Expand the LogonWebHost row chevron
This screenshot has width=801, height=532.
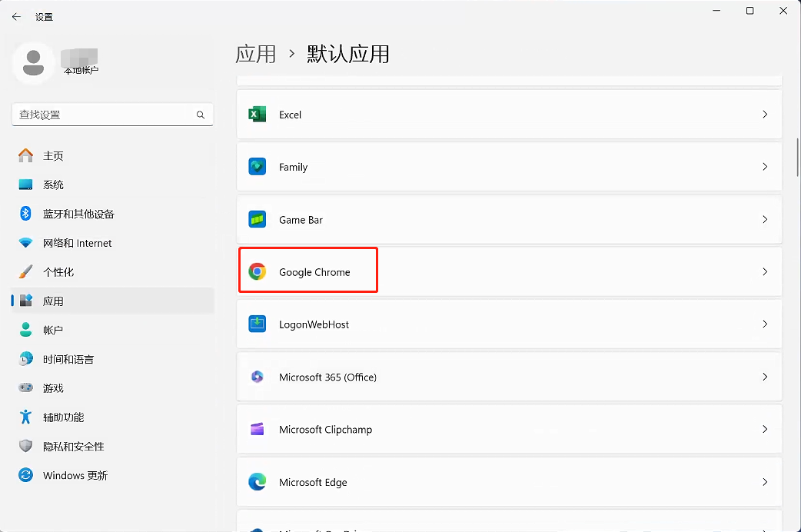765,324
